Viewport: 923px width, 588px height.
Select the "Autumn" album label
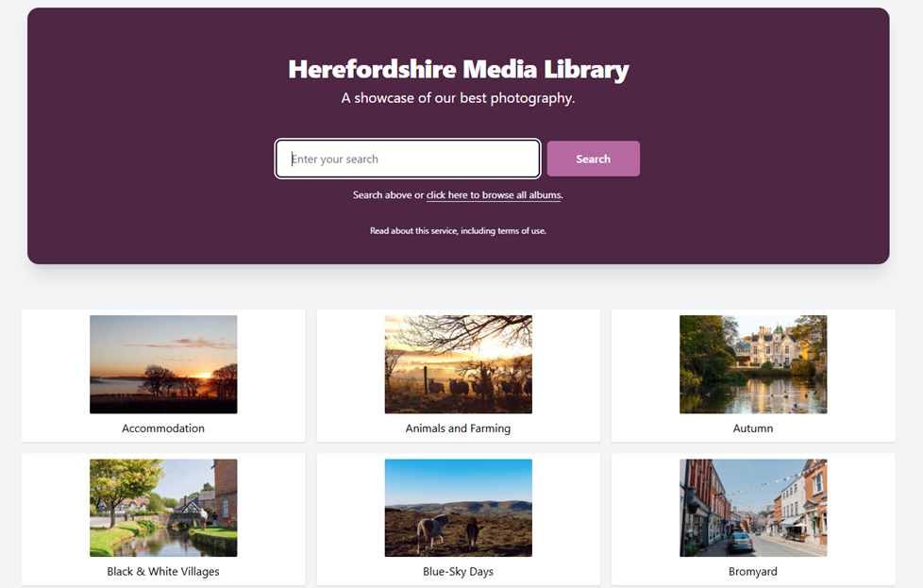click(753, 428)
